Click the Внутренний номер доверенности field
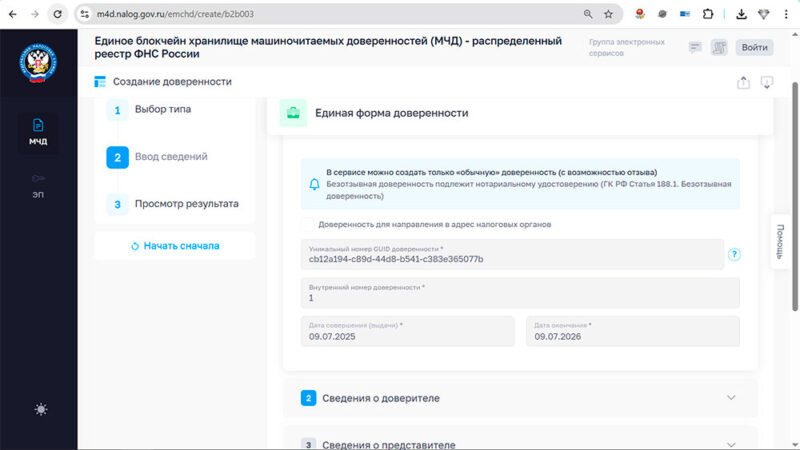 (x=520, y=293)
